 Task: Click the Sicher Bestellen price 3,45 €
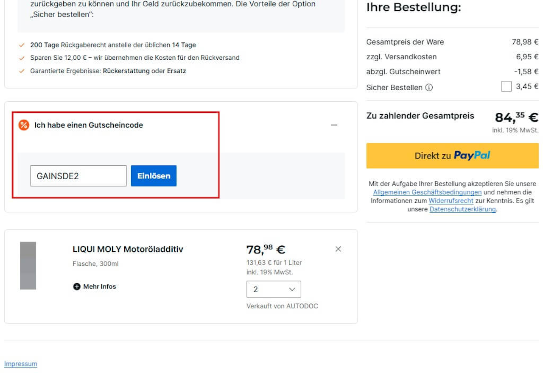coord(527,86)
